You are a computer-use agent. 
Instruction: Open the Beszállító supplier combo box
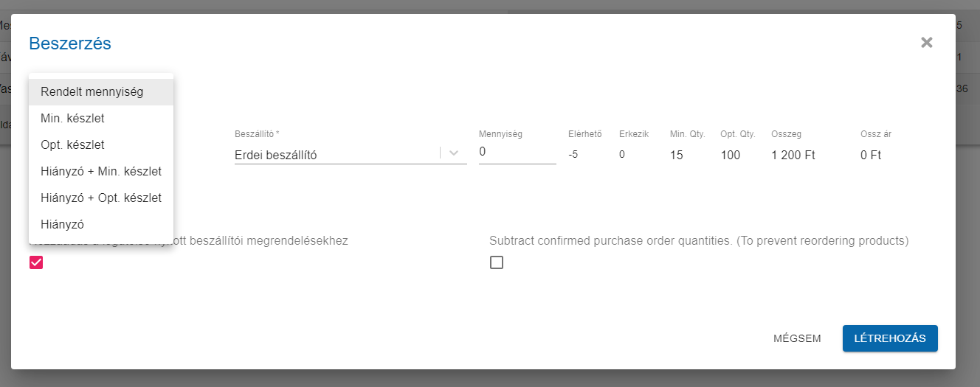(x=336, y=155)
